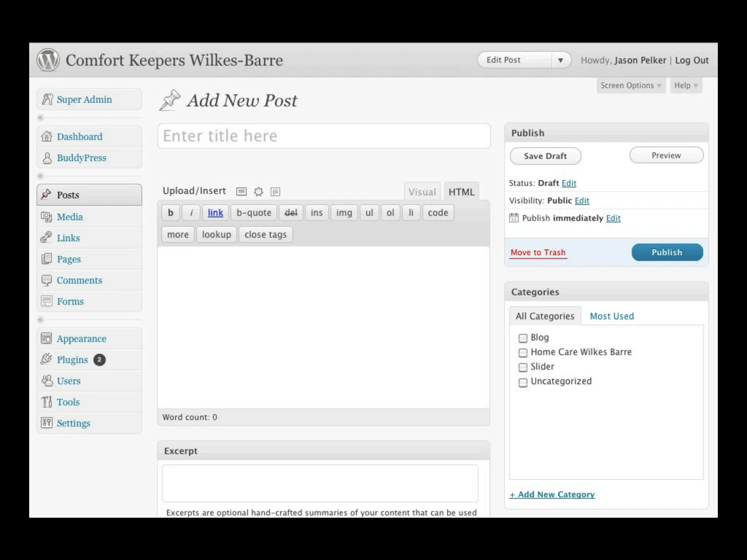Click the Add New Category link
Screen dimensions: 747x560
point(552,494)
